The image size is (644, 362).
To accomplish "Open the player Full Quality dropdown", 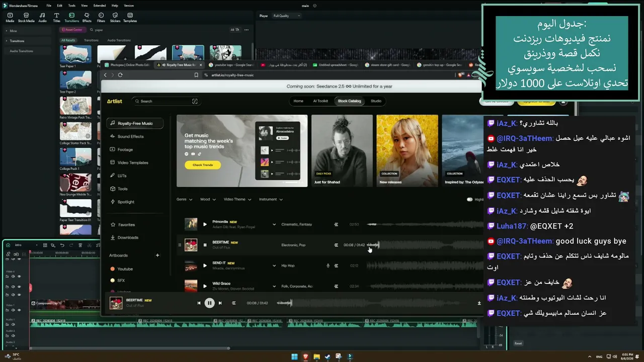I will (x=286, y=16).
